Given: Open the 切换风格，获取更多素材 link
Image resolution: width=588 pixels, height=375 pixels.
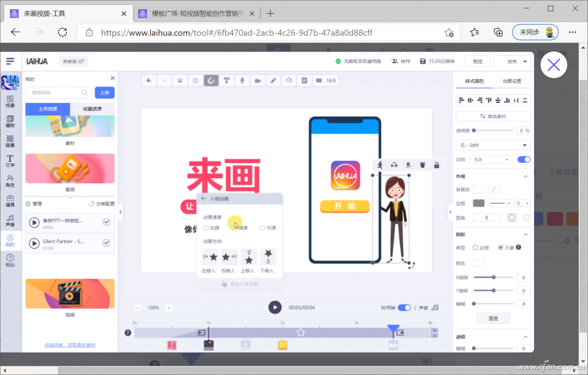Looking at the screenshot, I should [x=70, y=345].
